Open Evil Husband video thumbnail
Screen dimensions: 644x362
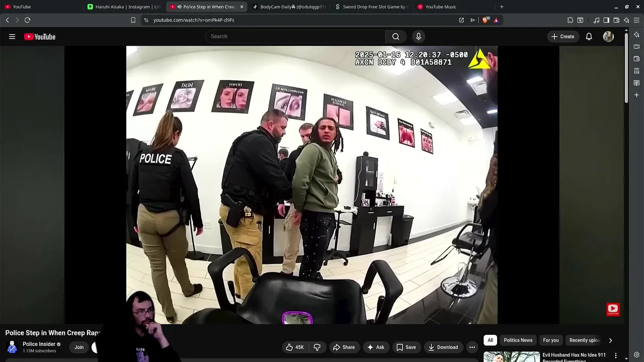click(x=511, y=356)
